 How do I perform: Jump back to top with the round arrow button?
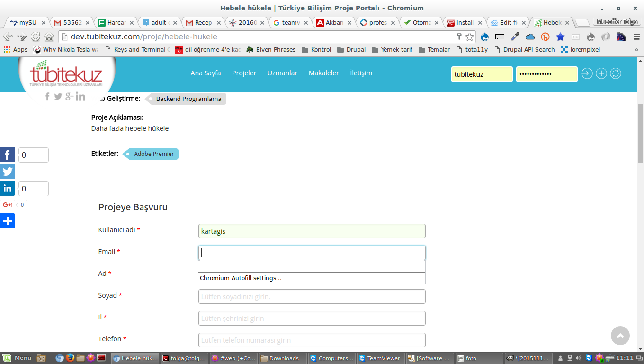coord(620,336)
